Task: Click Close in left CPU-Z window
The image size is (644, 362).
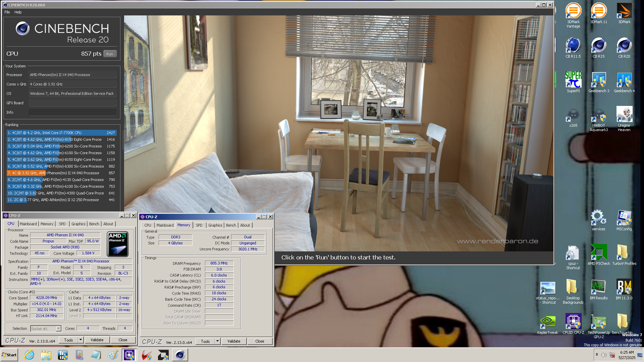Action: click(123, 340)
